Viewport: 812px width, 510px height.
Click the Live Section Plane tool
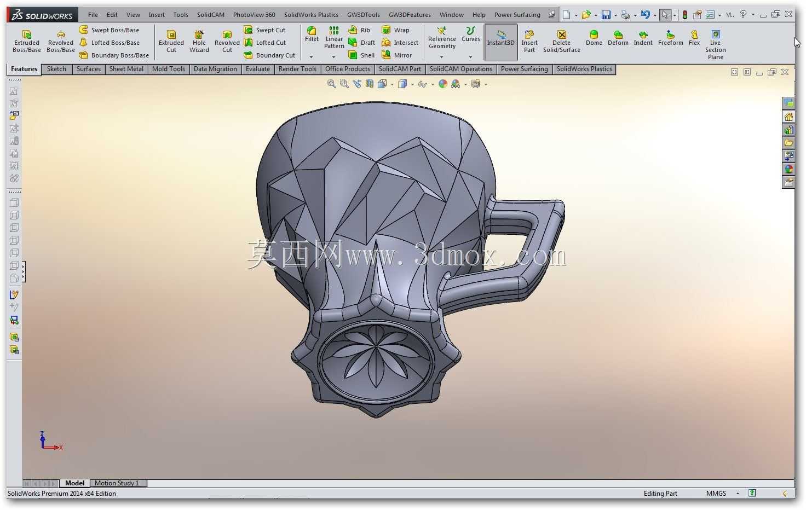(716, 45)
